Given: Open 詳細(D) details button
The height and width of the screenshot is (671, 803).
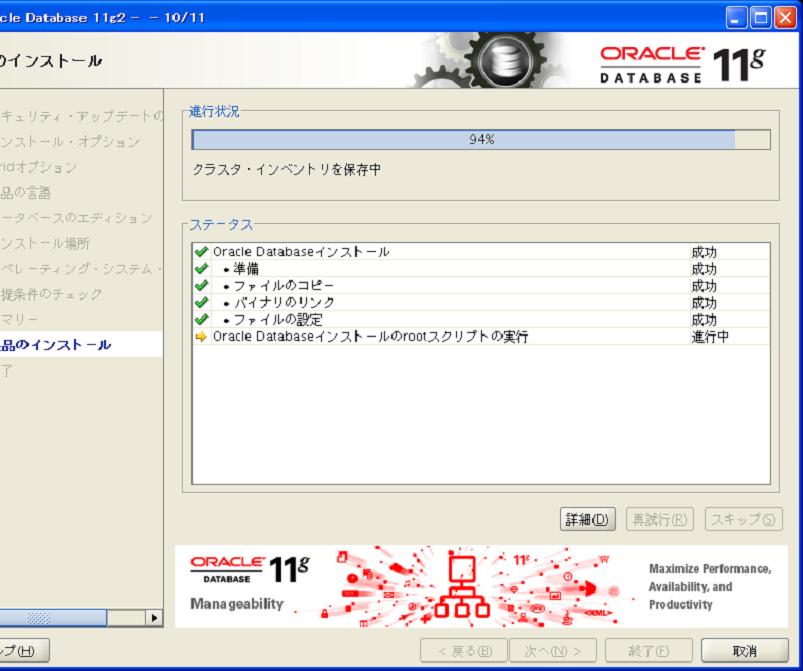Looking at the screenshot, I should coord(587,519).
